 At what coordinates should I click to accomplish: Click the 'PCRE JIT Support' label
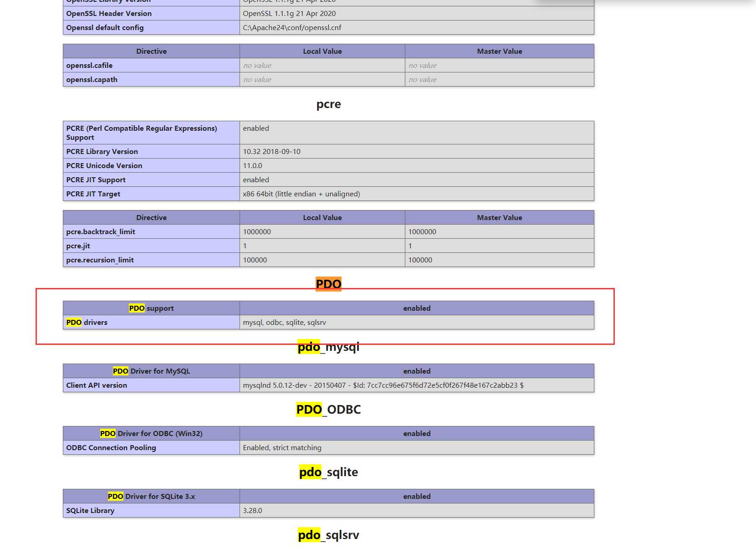pos(96,180)
